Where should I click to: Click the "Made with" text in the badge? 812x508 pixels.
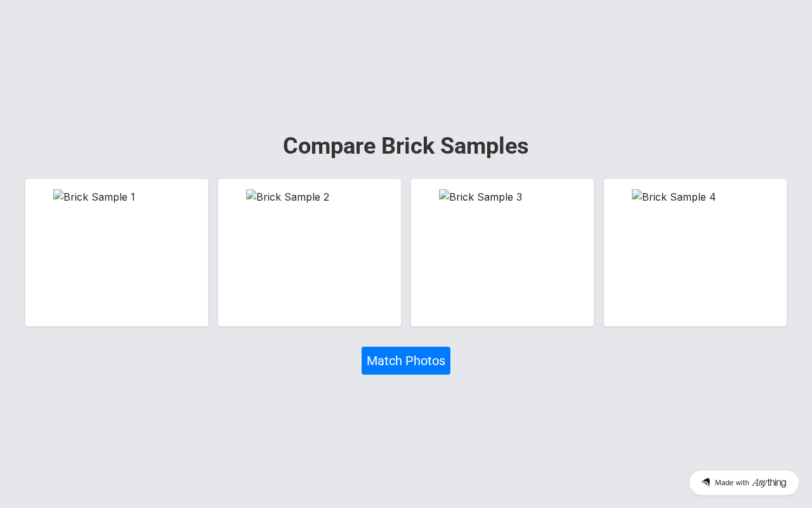pyautogui.click(x=732, y=483)
